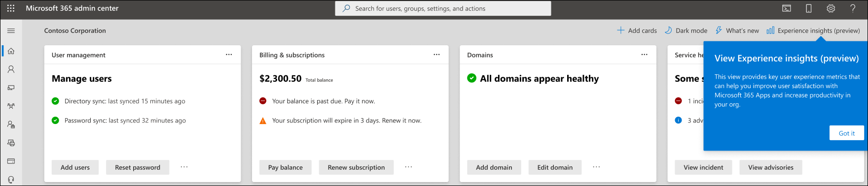This screenshot has width=868, height=186.
Task: Open What's new link
Action: point(742,31)
